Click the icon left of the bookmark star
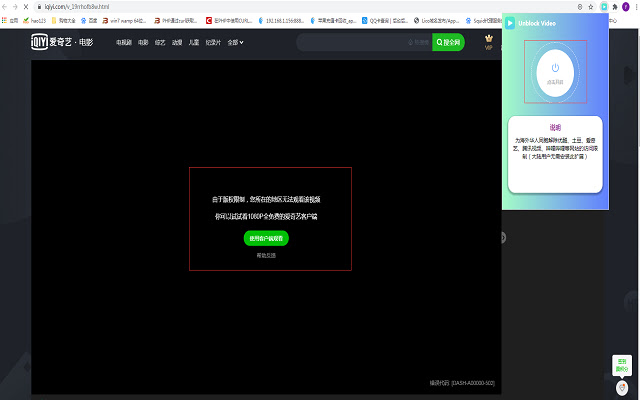 (580, 7)
